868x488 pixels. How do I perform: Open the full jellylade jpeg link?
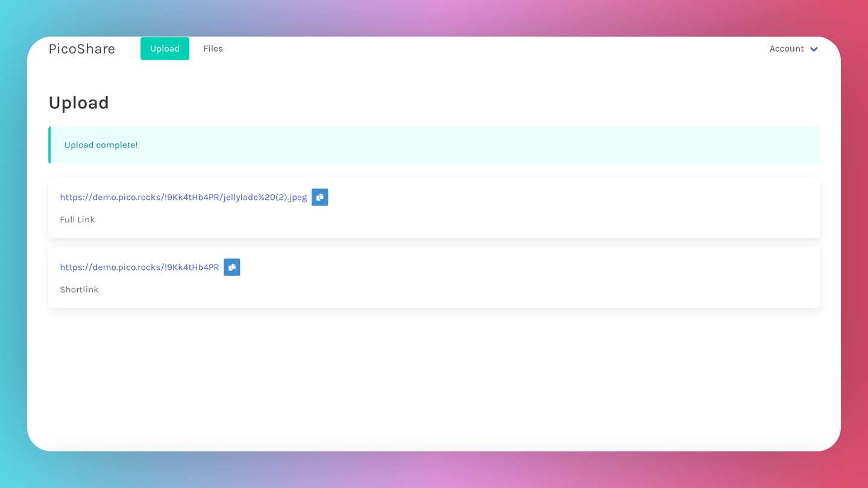pyautogui.click(x=183, y=198)
